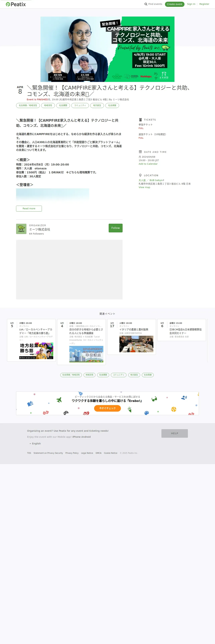This screenshot has height=644, width=215.
Task: Select the lower 地方創生 tag
Action: click(134, 375)
